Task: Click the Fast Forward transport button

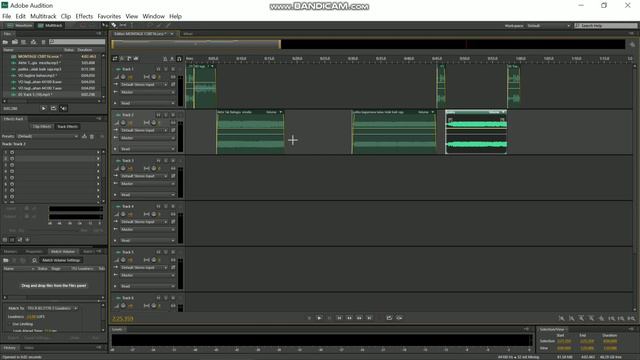Action: tap(359, 318)
